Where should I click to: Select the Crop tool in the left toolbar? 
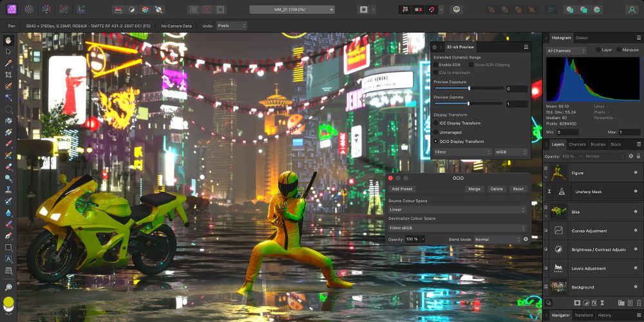[x=8, y=75]
